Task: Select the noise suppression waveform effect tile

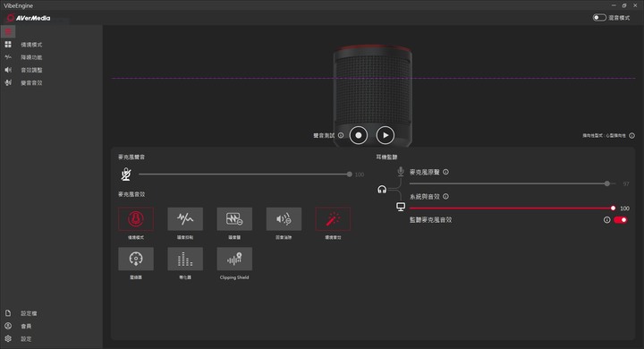Action: 185,218
